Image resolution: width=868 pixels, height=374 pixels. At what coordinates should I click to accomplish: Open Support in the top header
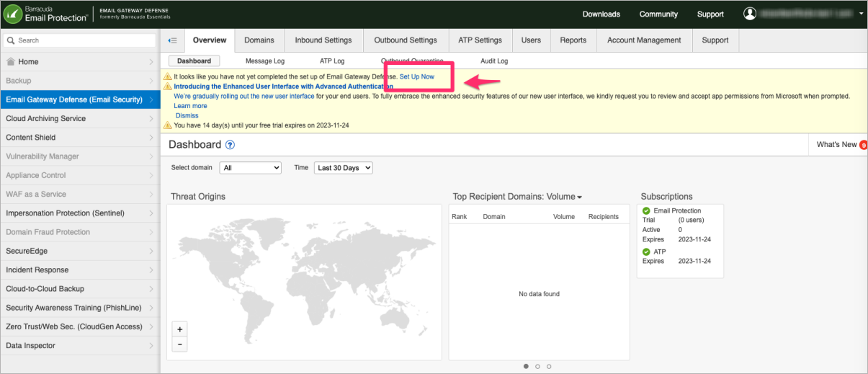710,14
